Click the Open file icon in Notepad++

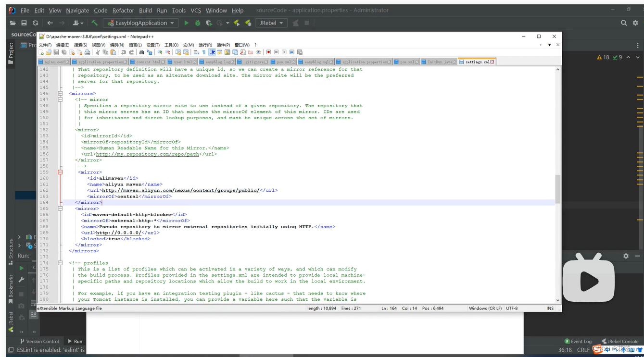click(49, 52)
